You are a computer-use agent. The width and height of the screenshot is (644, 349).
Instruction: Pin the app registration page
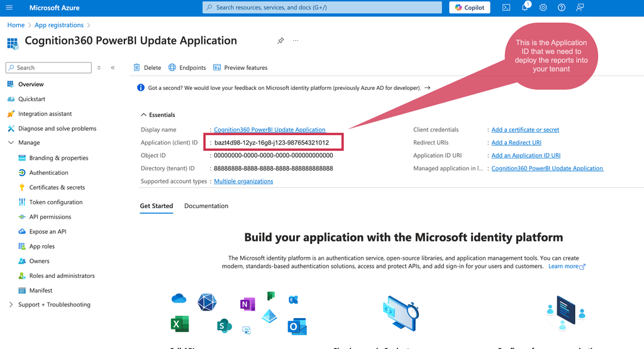(x=280, y=41)
